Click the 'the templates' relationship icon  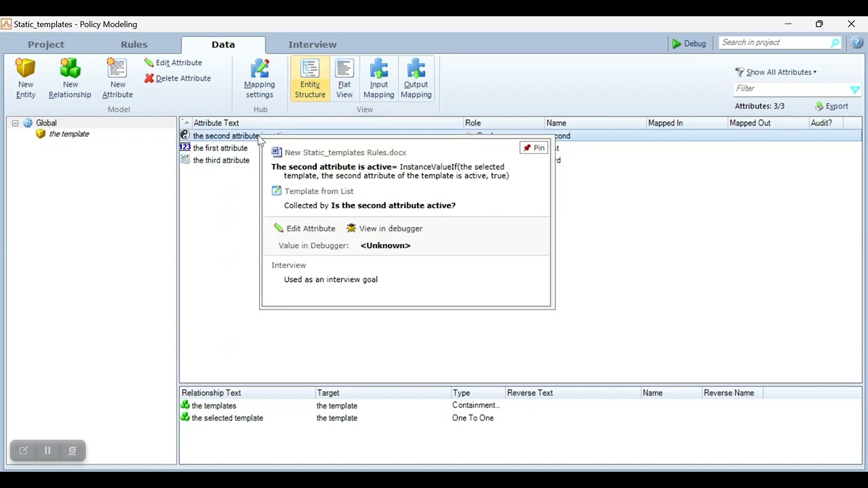pyautogui.click(x=185, y=405)
